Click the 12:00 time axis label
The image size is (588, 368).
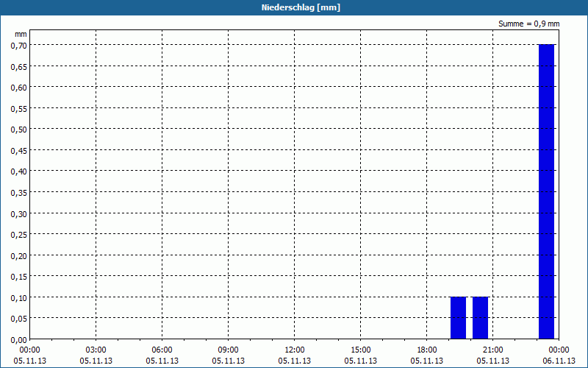click(295, 350)
